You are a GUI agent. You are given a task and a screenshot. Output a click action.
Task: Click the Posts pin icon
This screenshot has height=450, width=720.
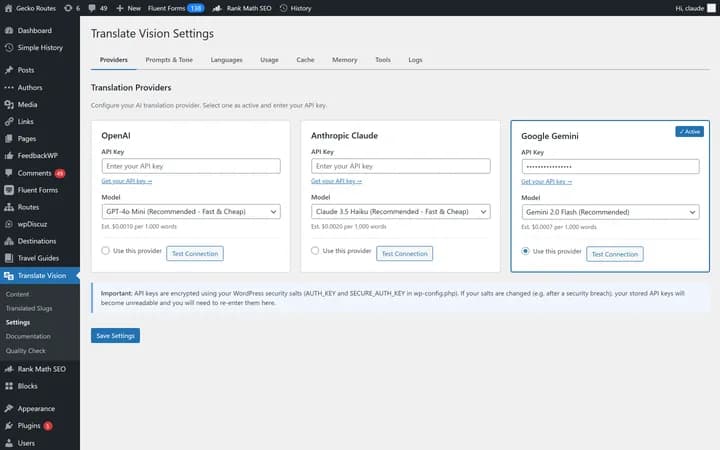pos(9,70)
